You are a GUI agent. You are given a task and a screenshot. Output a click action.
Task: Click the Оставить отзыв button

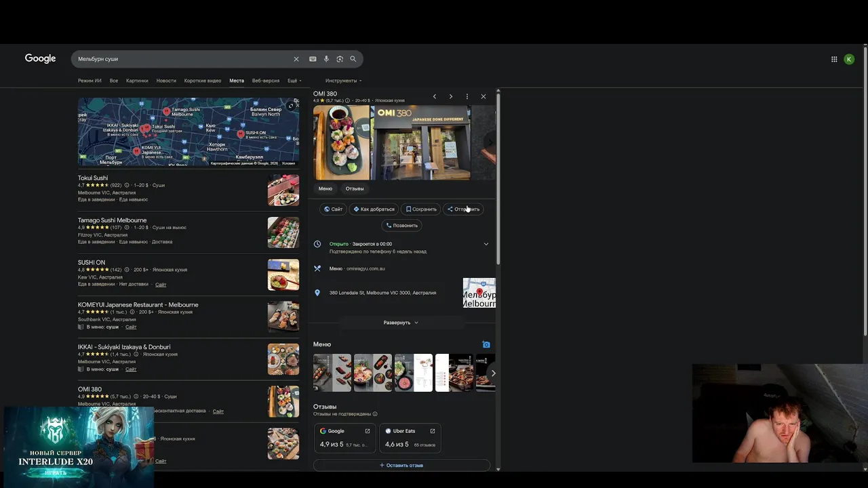coord(401,466)
